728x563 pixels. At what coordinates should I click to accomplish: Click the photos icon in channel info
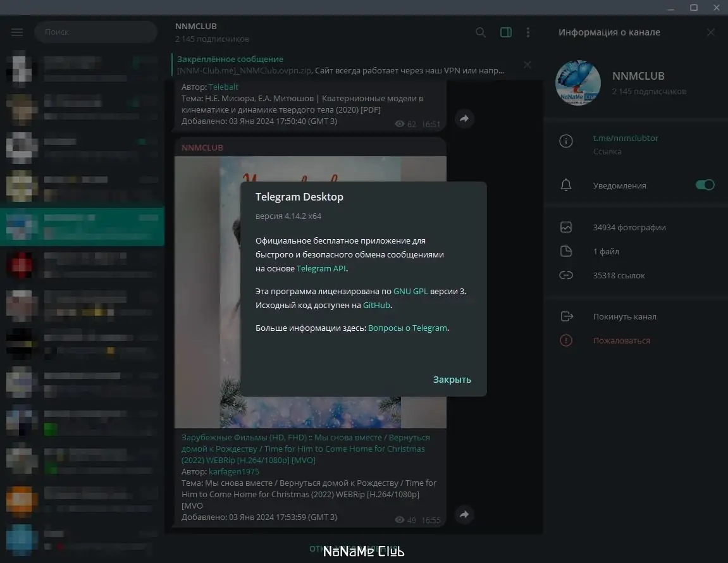tap(566, 227)
